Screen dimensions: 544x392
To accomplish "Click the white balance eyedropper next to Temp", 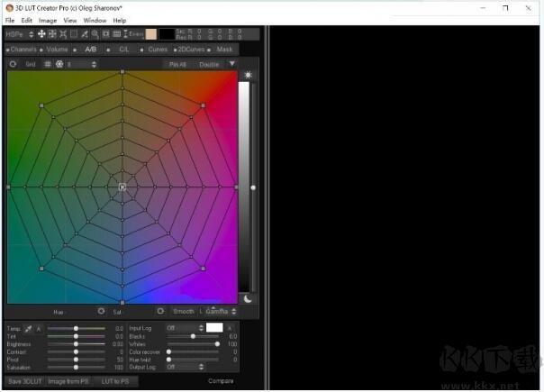I will pos(28,328).
